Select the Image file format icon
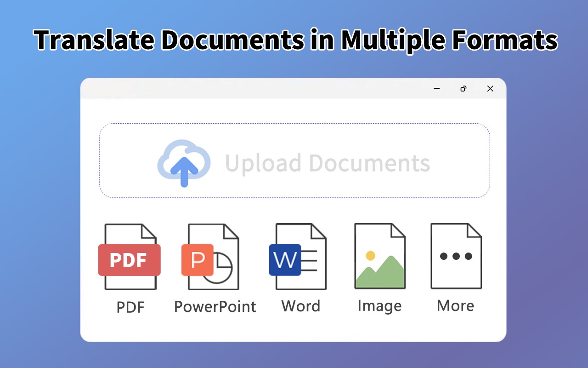The width and height of the screenshot is (588, 368). [x=380, y=256]
